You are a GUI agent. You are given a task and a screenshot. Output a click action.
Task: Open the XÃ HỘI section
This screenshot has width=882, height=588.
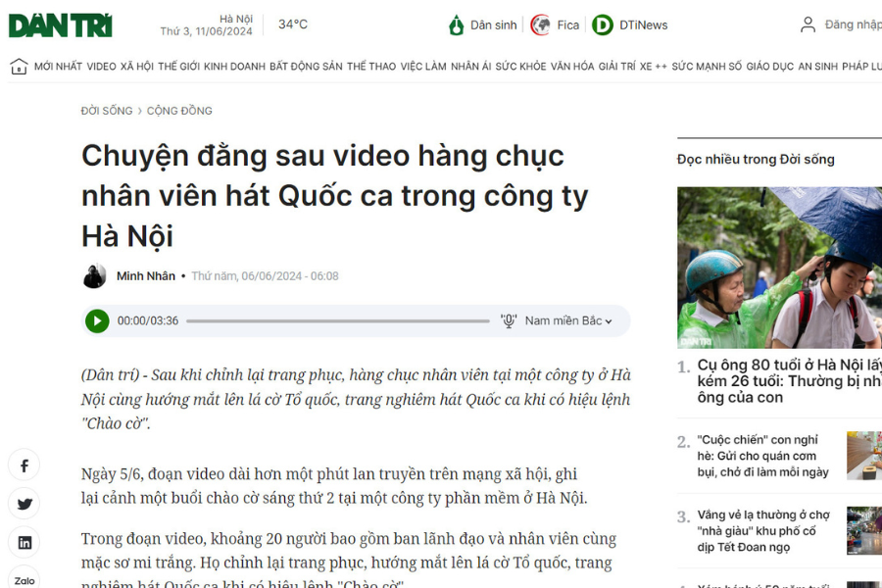pos(136,67)
